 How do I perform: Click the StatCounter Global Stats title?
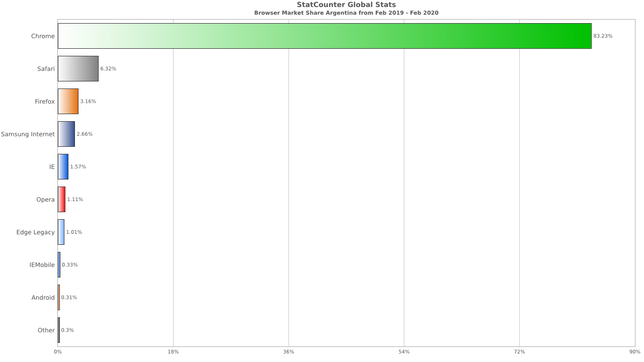(346, 5)
